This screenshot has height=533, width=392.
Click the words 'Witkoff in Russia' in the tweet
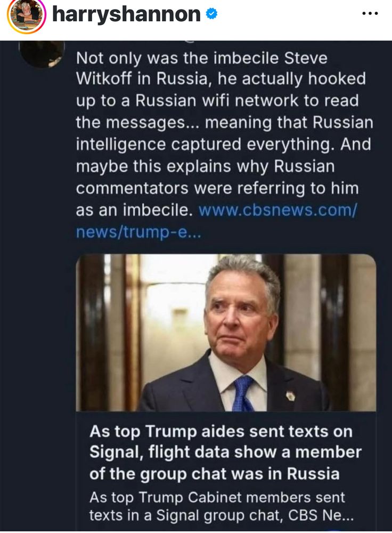click(140, 79)
